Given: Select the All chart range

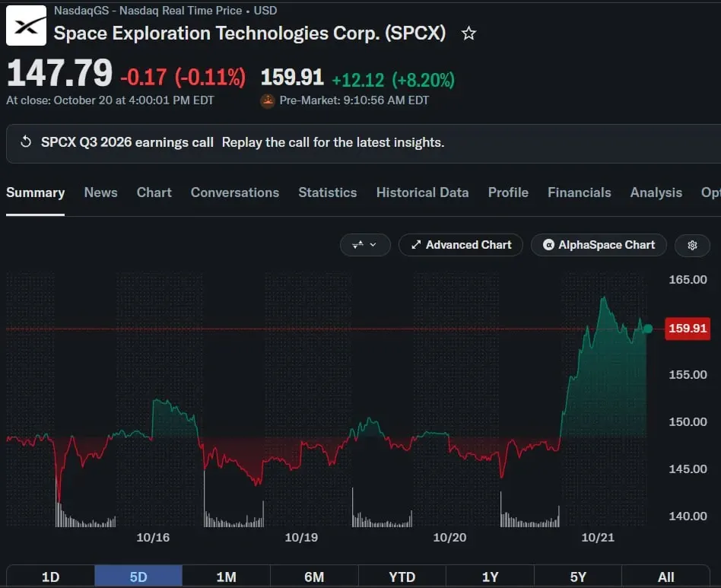Looking at the screenshot, I should coord(665,577).
